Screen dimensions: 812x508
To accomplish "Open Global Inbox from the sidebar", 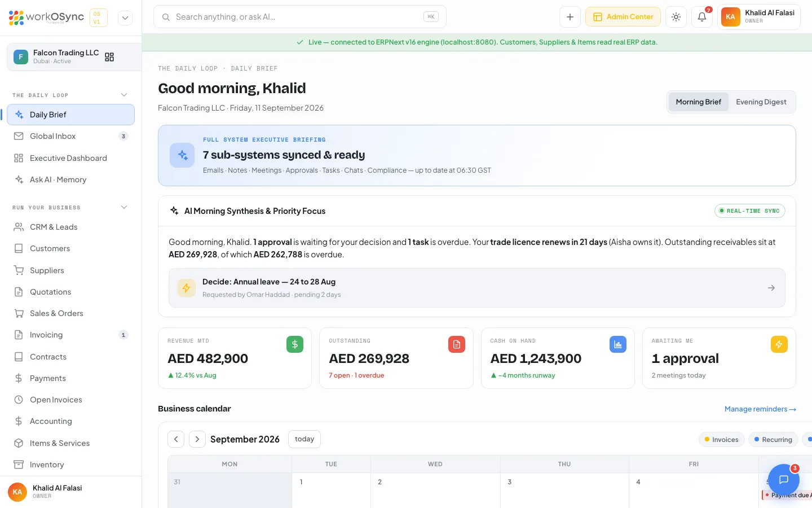I will click(70, 136).
